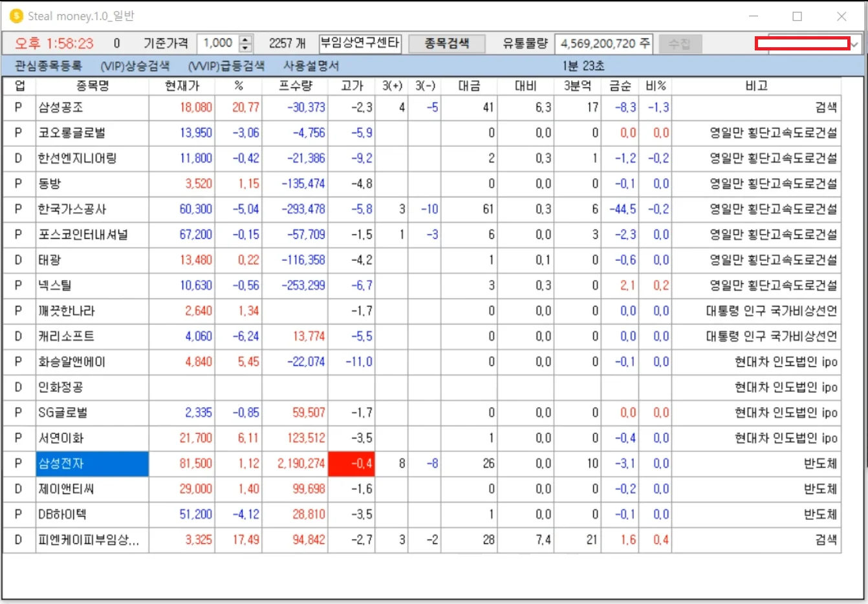
Task: Click the greyed 수집 button
Action: [679, 44]
